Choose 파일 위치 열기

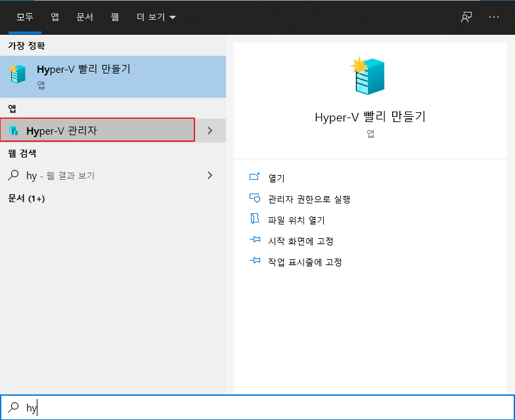(296, 220)
